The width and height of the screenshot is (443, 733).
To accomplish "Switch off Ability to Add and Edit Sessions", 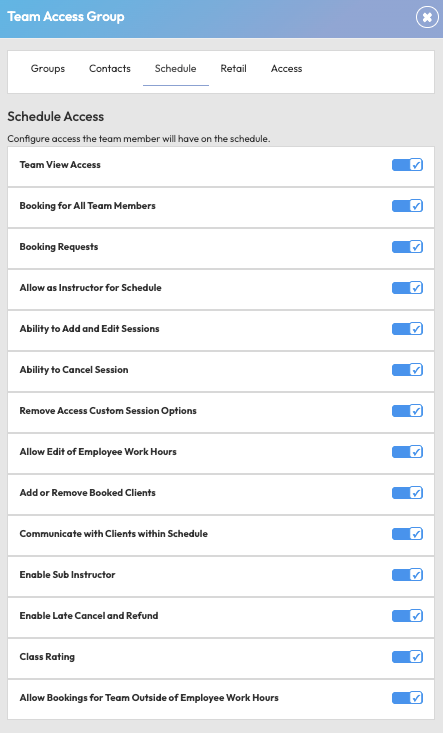I will (407, 329).
